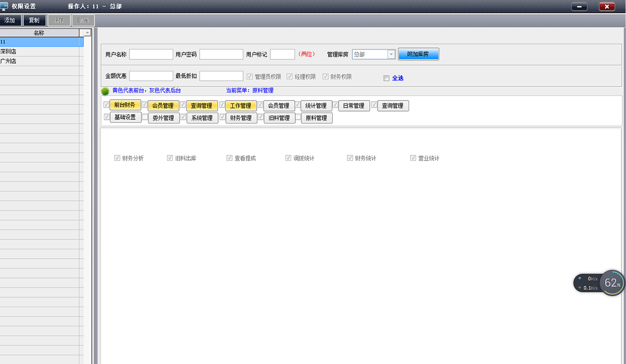626x364 pixels.
Task: Open the 旧料管理 menu button
Action: (x=279, y=118)
